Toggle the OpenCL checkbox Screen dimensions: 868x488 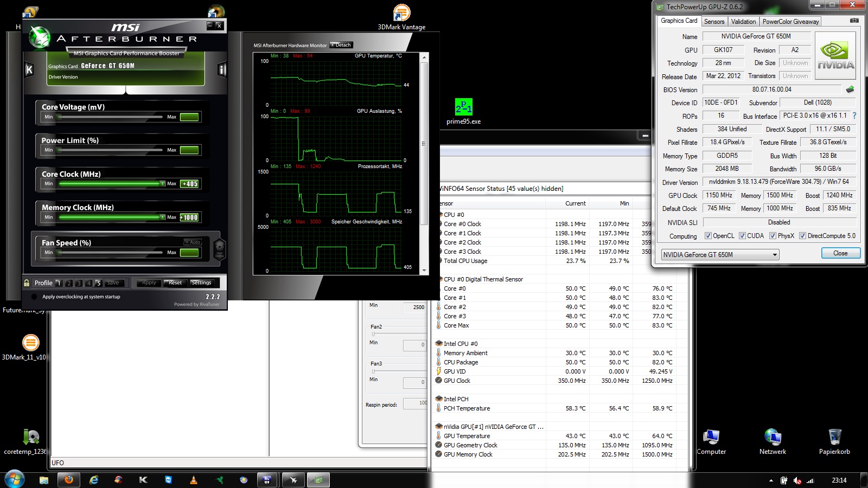tap(708, 236)
